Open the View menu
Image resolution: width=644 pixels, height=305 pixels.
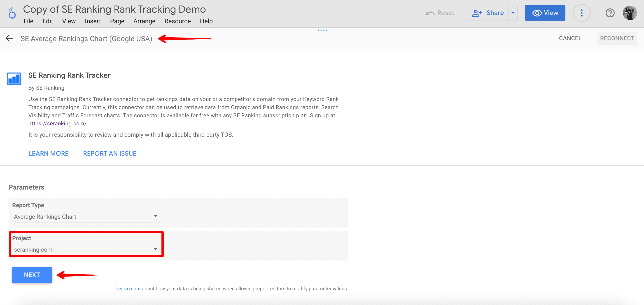tap(69, 21)
